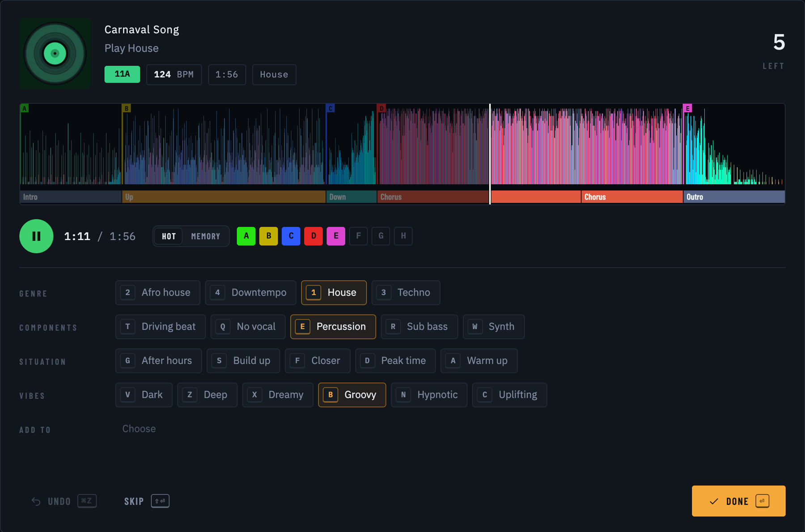Select the Downtempo genre tag
The image size is (805, 532).
point(250,292)
